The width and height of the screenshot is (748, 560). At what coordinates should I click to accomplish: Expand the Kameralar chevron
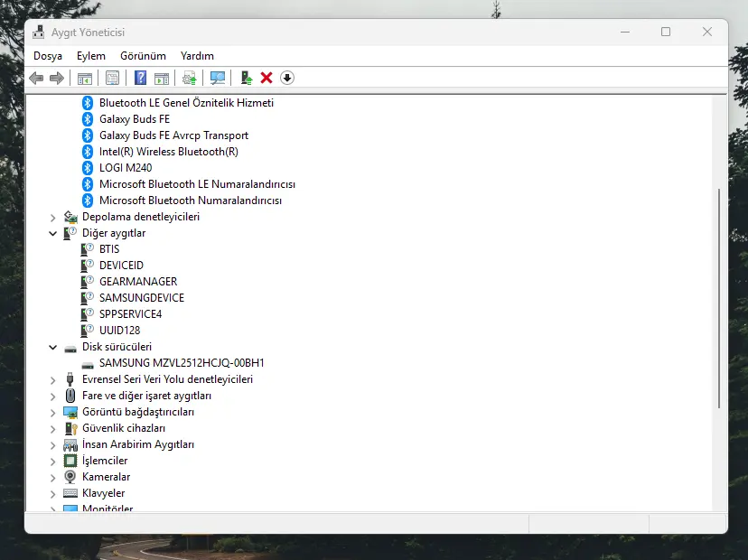(x=52, y=478)
